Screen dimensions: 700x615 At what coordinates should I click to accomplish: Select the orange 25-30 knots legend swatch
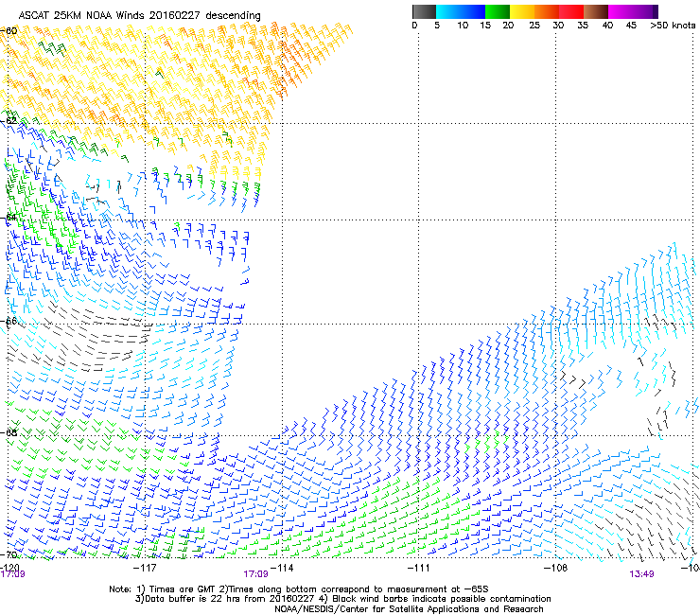(x=547, y=11)
